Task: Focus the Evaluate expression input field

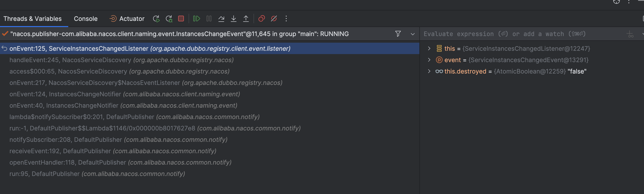Action: click(x=520, y=34)
